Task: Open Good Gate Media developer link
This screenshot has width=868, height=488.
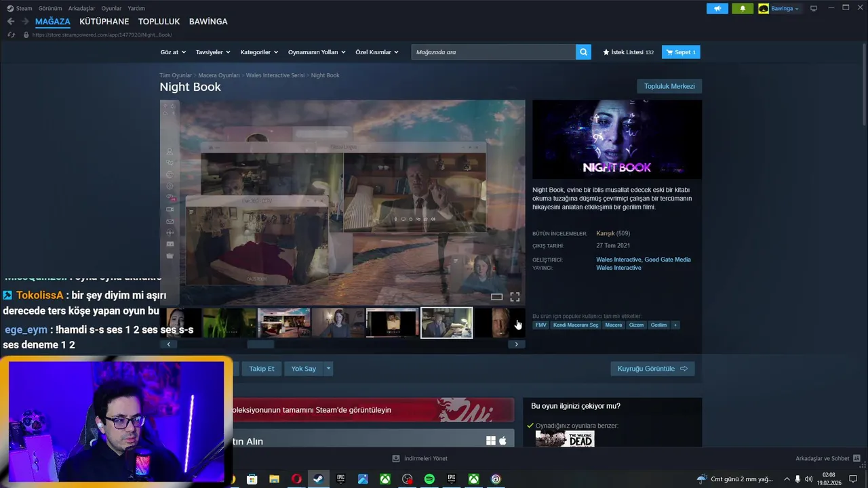Action: 667,260
